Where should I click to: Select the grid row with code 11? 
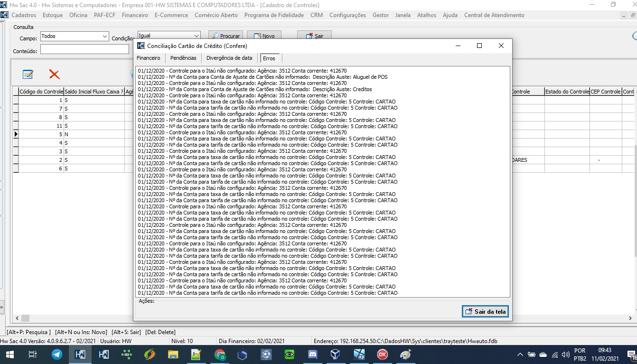click(x=41, y=126)
